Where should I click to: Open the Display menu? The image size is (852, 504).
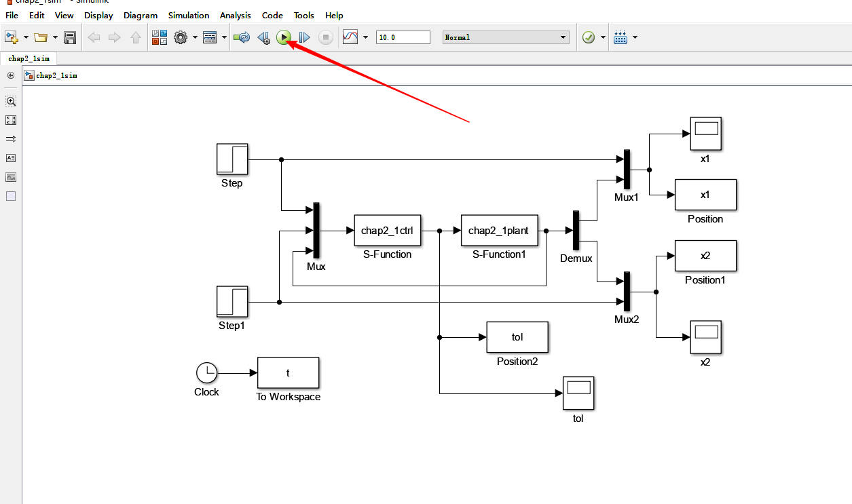click(x=98, y=15)
